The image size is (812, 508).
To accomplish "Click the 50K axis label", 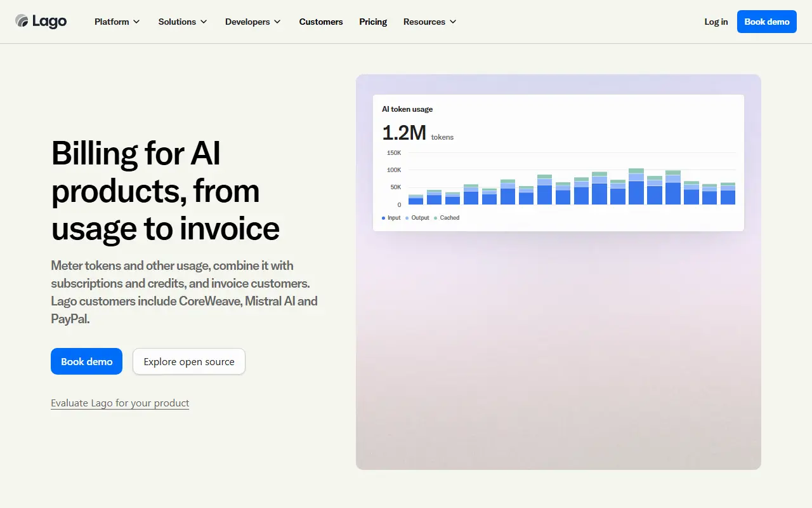I will (395, 187).
